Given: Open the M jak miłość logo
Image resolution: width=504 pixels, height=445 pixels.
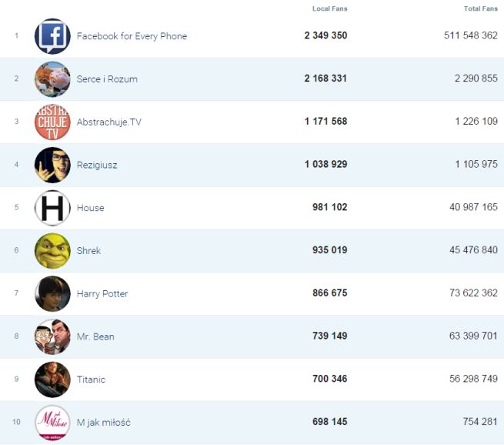Looking at the screenshot, I should coord(52,423).
